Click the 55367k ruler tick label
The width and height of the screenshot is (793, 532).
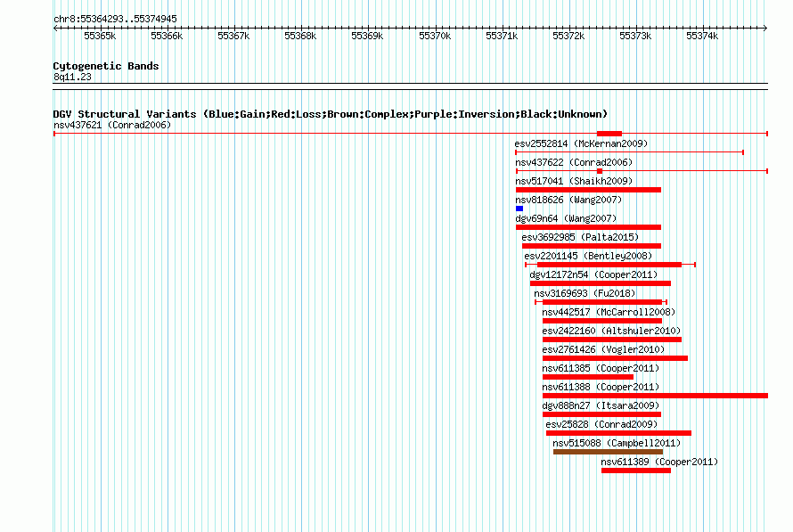[x=233, y=36]
